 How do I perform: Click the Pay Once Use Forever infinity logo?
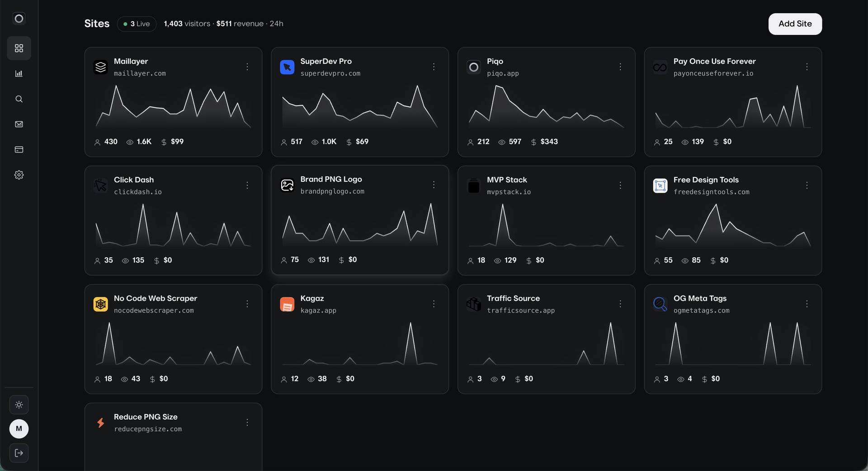[660, 67]
